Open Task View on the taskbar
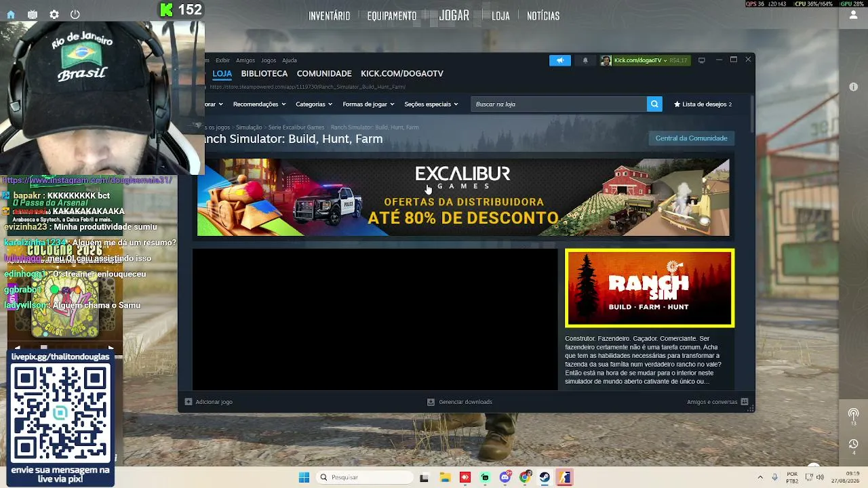868x488 pixels. pyautogui.click(x=424, y=477)
